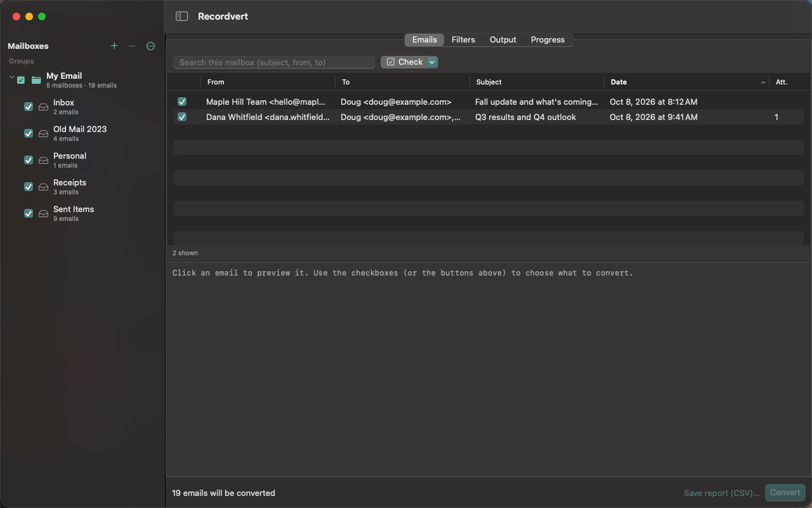This screenshot has height=508, width=812.
Task: Click the date Oct 8, 2026 at 9:41 AM
Action: pos(653,117)
